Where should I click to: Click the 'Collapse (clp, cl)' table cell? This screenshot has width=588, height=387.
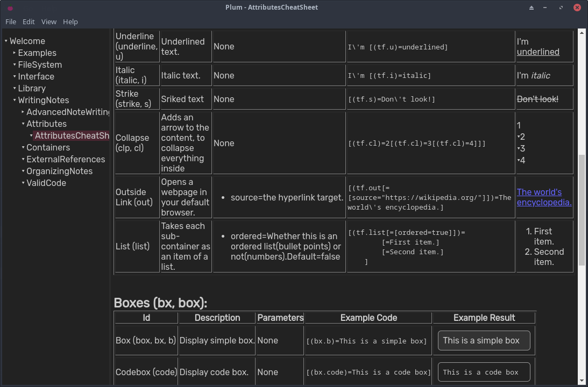(137, 143)
